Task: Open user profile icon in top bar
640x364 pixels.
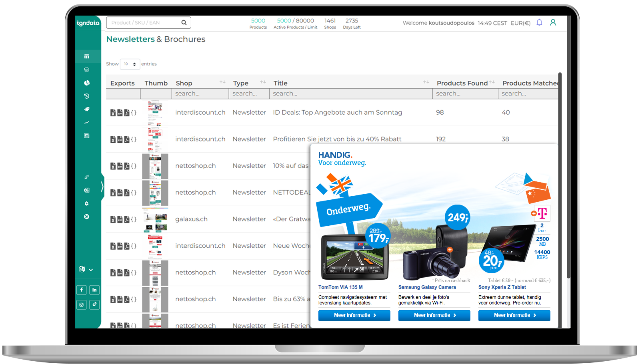Action: coord(553,22)
